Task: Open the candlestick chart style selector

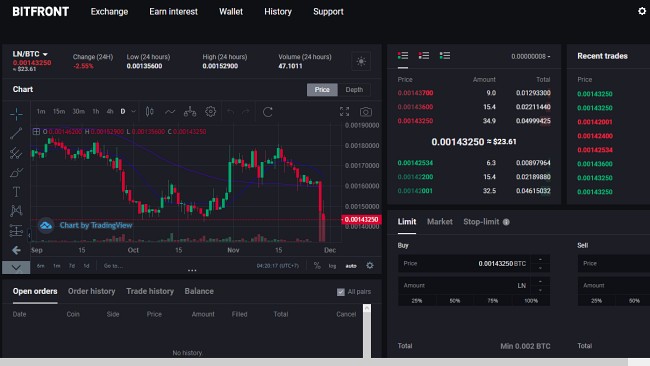Action: click(150, 111)
